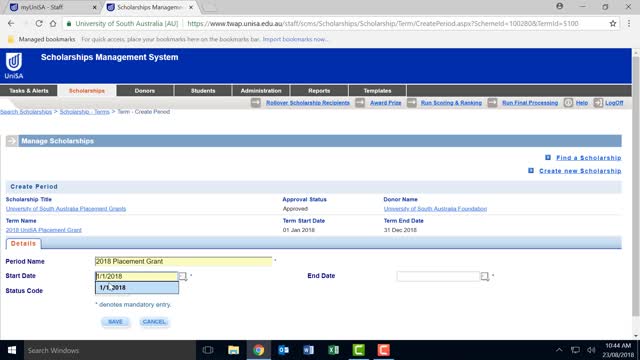Screen dimensions: 640x360
Task: Click the End Date input field
Action: [438, 276]
